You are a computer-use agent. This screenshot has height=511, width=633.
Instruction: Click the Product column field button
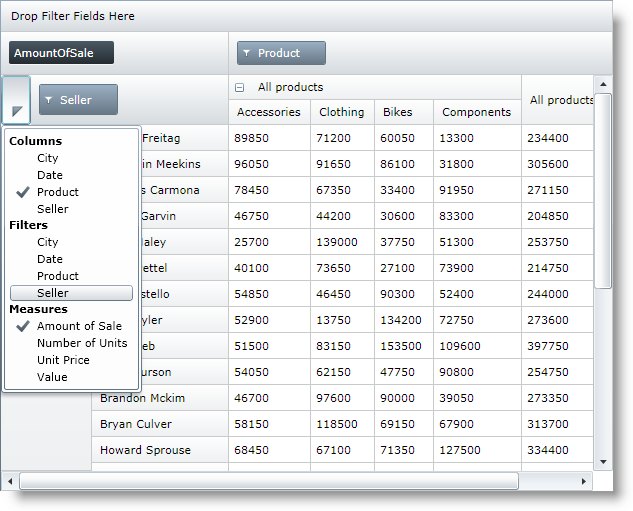pyautogui.click(x=281, y=53)
